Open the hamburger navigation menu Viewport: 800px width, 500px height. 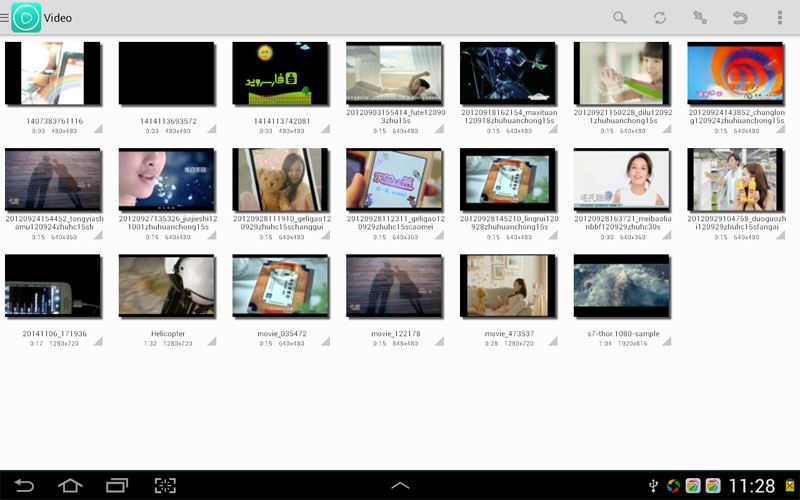4,18
